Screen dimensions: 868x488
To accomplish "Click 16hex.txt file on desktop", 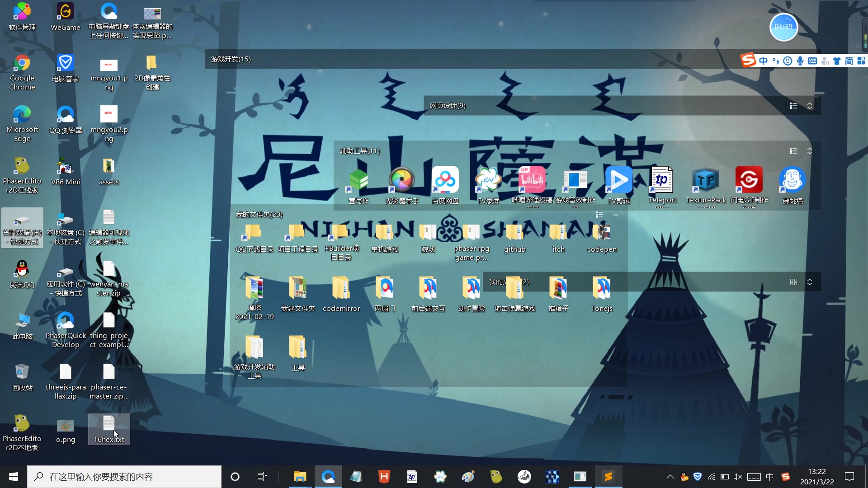I will pos(108,428).
